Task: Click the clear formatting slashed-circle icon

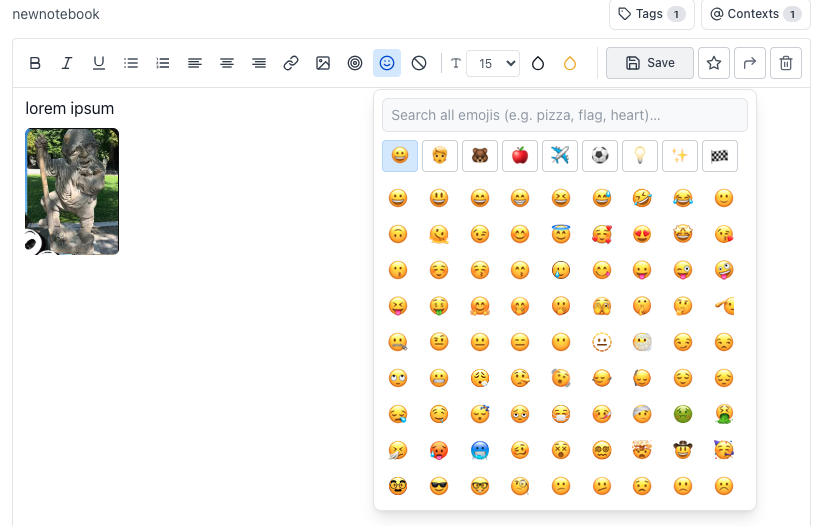Action: (x=419, y=63)
